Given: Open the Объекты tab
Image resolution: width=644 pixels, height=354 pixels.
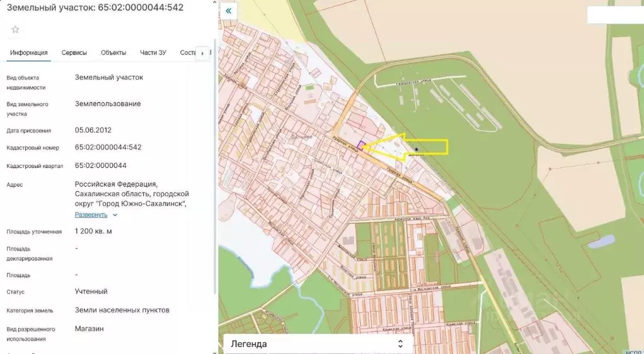Looking at the screenshot, I should (113, 53).
